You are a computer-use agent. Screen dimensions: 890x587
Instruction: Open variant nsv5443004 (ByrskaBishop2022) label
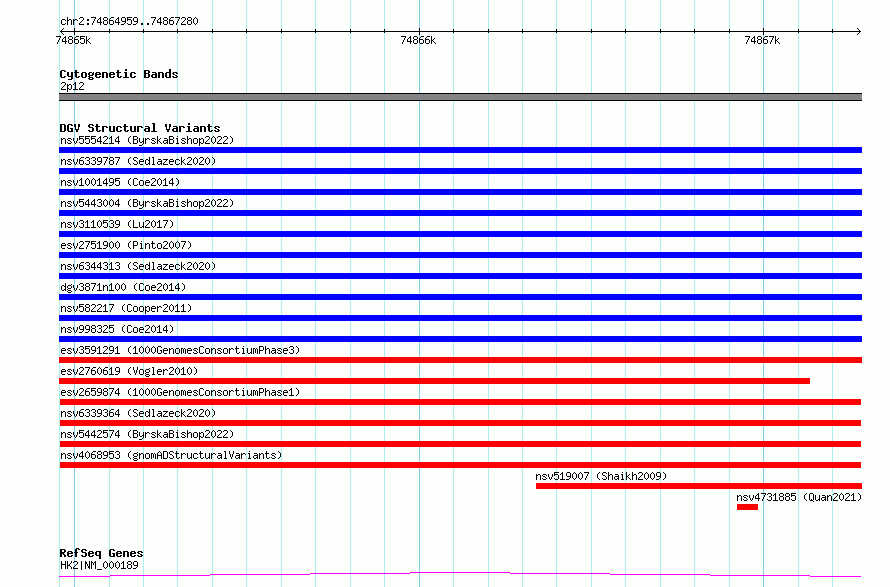click(x=147, y=203)
